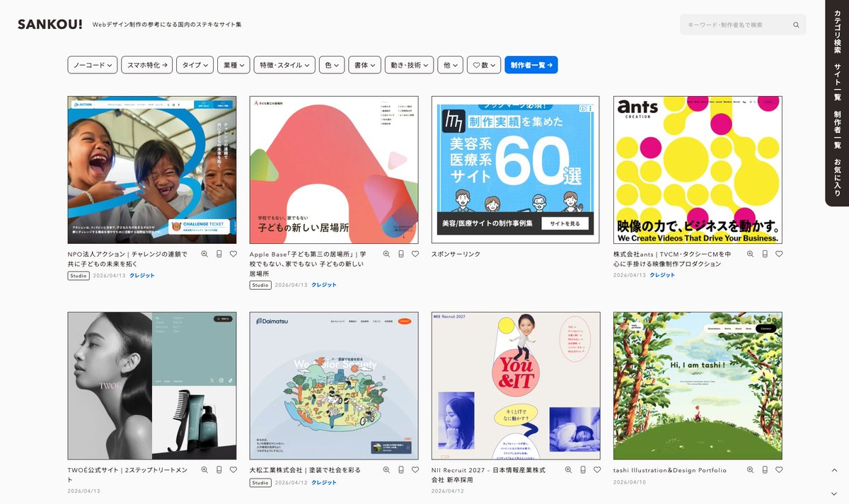Open サイト一覧 in the side tab
The width and height of the screenshot is (849, 504).
(x=838, y=81)
